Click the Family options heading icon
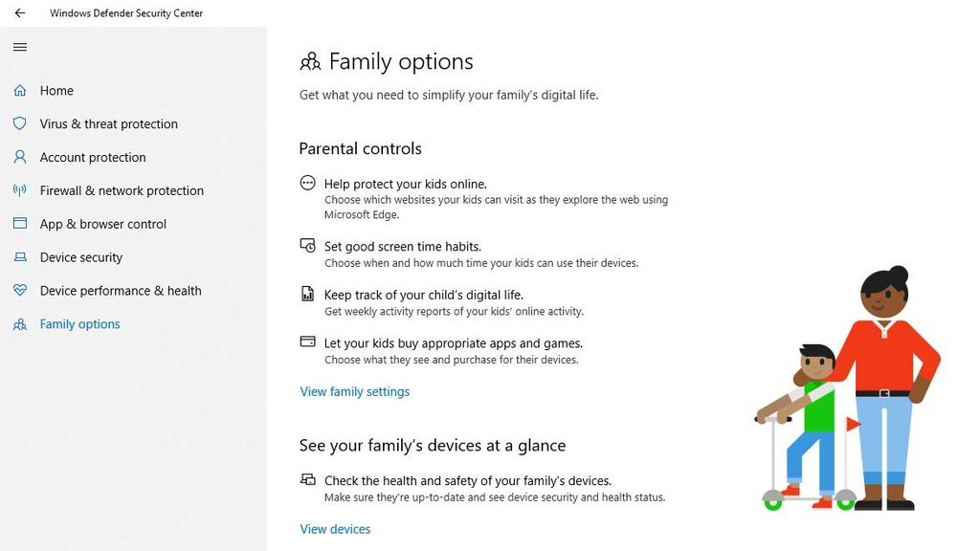 (x=309, y=61)
